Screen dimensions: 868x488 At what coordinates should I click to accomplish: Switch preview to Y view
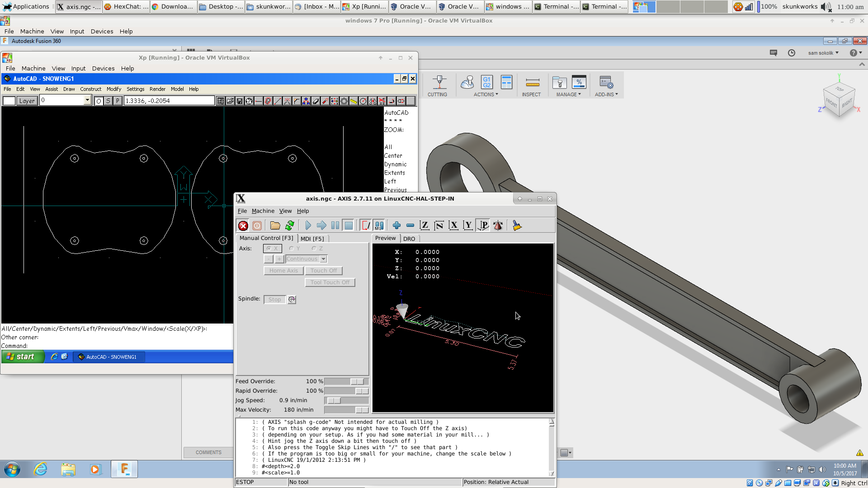pos(468,225)
